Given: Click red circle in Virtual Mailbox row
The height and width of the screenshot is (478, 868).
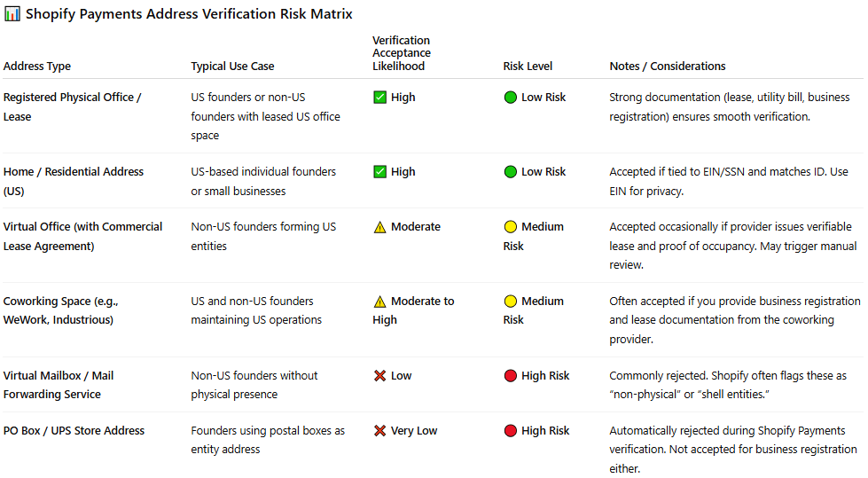Looking at the screenshot, I should pyautogui.click(x=510, y=376).
